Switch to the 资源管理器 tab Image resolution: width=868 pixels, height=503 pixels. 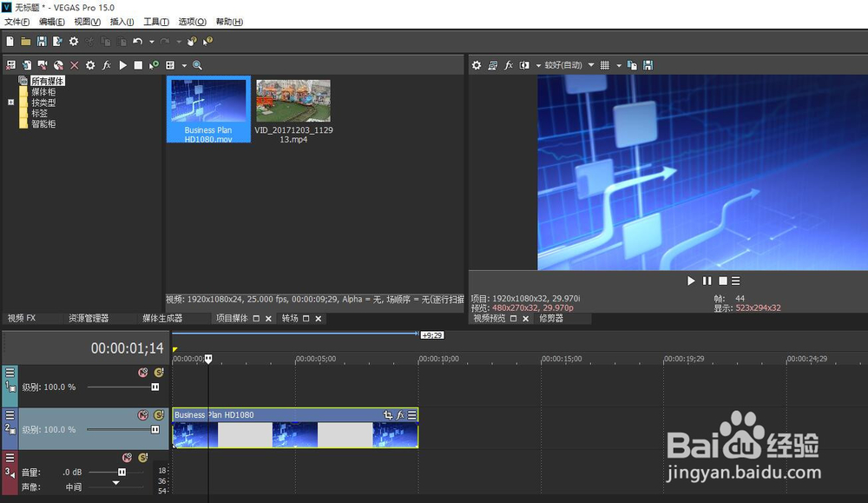click(x=89, y=318)
